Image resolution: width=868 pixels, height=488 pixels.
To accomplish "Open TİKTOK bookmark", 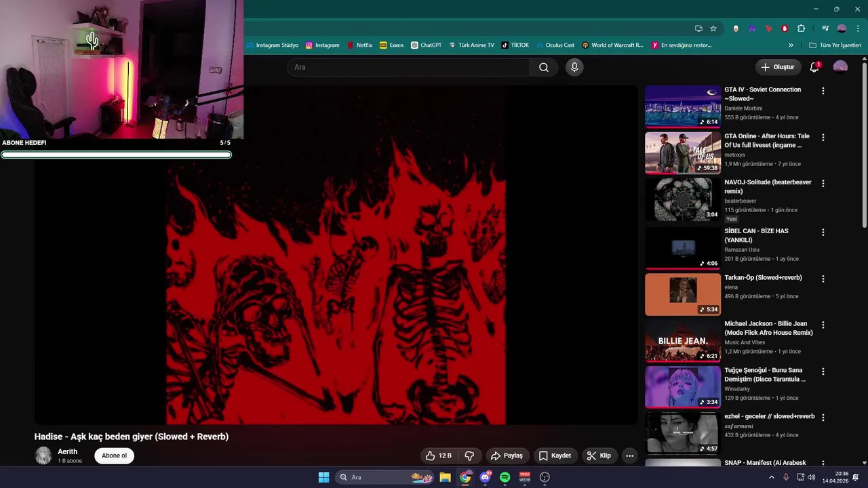I will [x=515, y=45].
